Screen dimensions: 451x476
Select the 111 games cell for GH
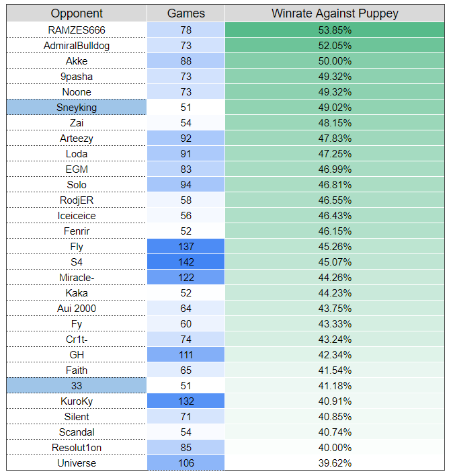click(x=186, y=355)
